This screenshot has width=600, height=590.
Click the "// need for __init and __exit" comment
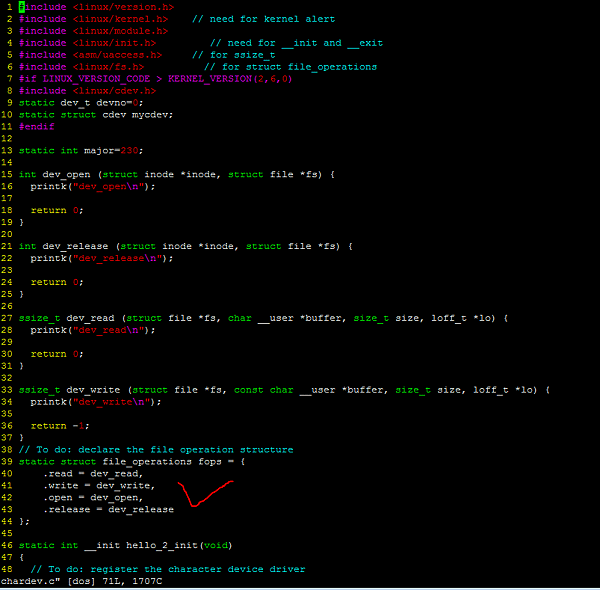(296, 43)
